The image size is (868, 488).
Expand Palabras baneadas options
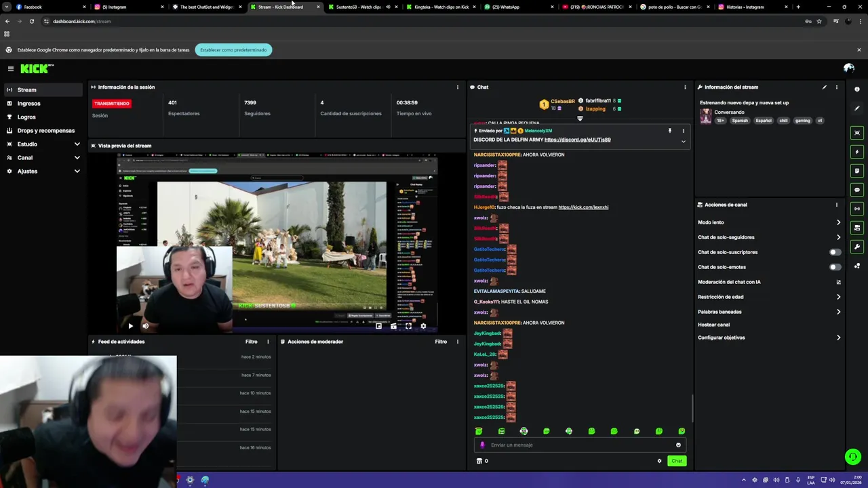(838, 312)
